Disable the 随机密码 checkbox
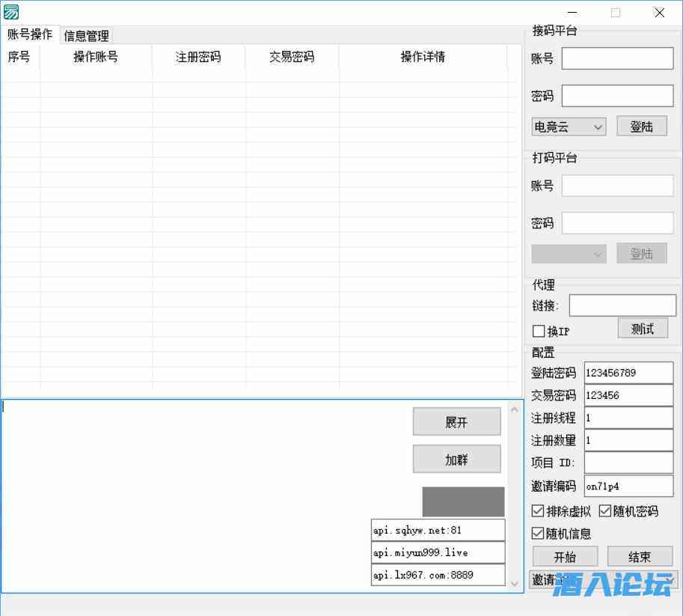 pyautogui.click(x=605, y=511)
